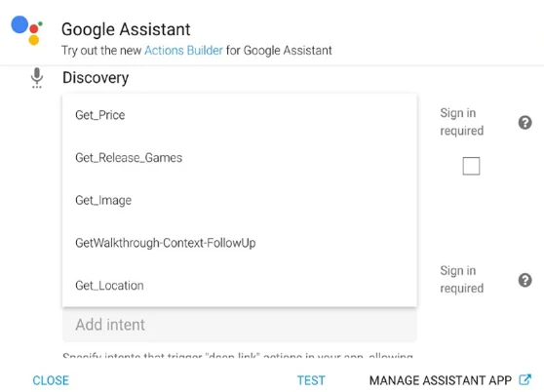Click the external link icon after Manage Assistant App
The height and width of the screenshot is (392, 544).
[525, 380]
